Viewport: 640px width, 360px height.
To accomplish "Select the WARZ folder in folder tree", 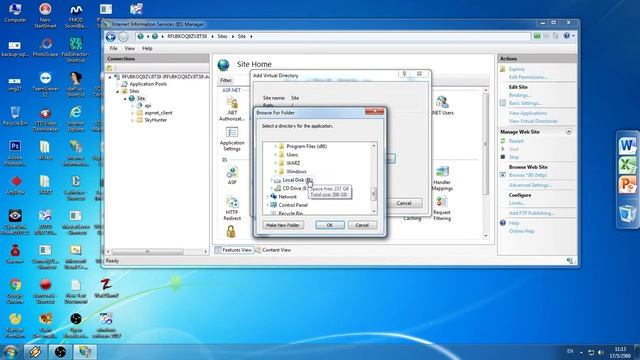I will tap(293, 163).
